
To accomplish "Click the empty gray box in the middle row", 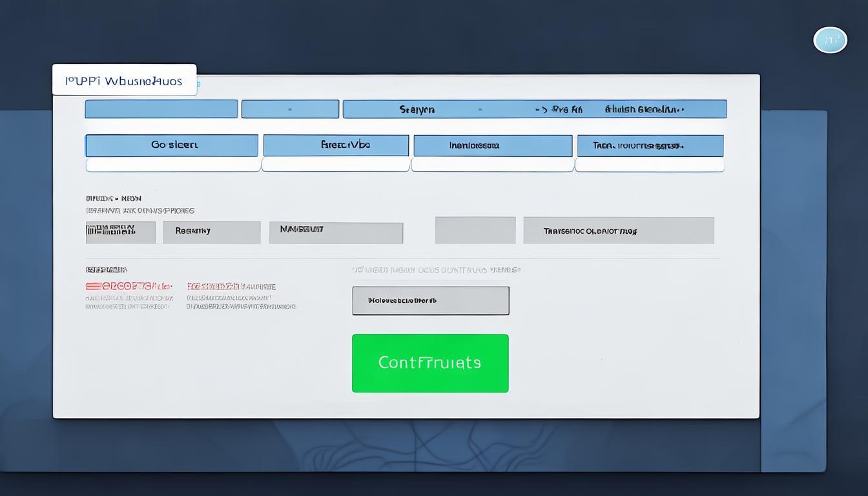I will tap(475, 231).
